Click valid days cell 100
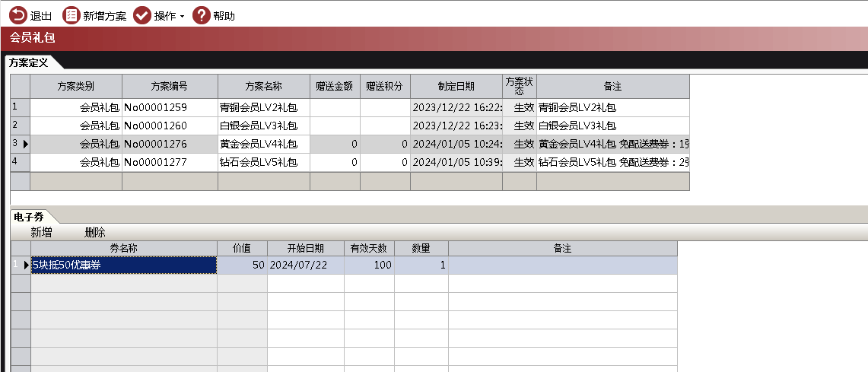Viewport: 868px width, 372px height. tap(369, 265)
